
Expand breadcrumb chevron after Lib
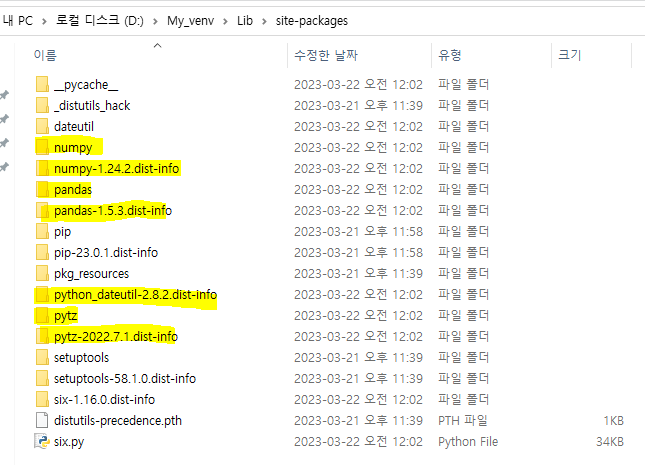[x=264, y=21]
